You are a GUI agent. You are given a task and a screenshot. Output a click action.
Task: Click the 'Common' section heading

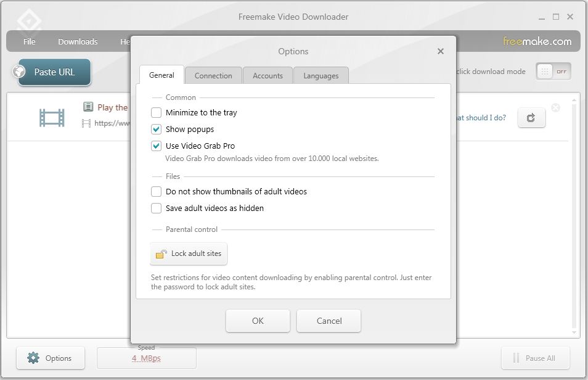[x=181, y=97]
